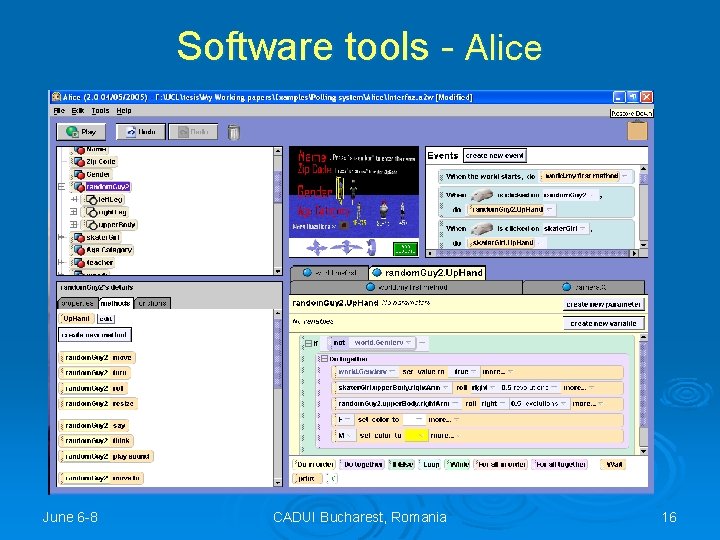Click the create new event button
This screenshot has height=540, width=720.
pos(494,156)
